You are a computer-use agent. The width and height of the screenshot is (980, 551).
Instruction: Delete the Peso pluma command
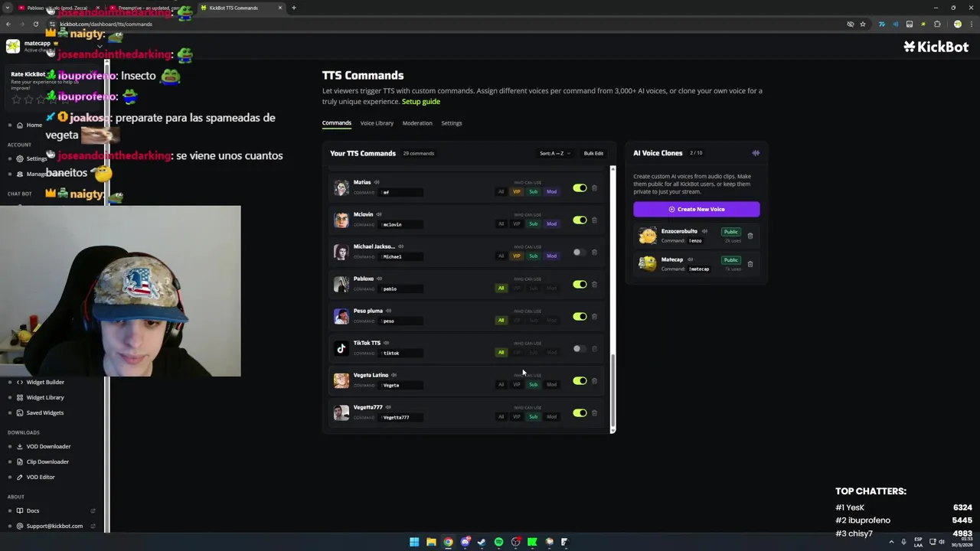point(594,317)
